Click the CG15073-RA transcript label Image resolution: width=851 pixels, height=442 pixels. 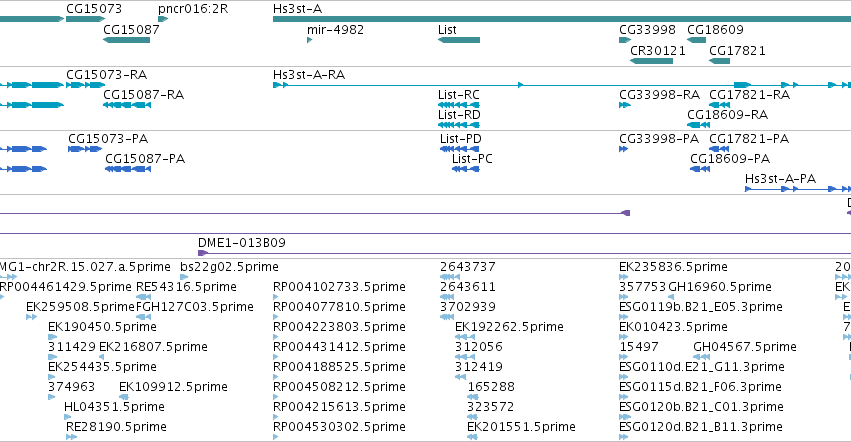coord(106,74)
